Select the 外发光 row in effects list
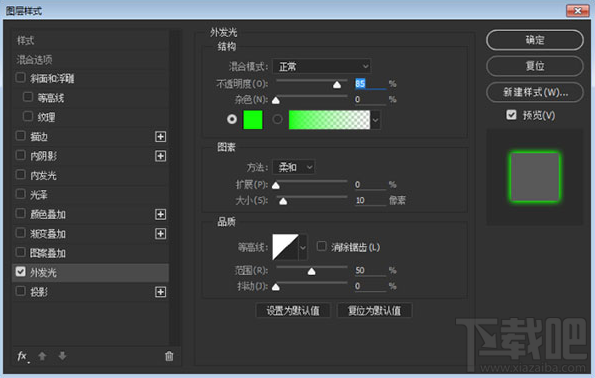Viewport: 595px width, 378px height. click(90, 272)
